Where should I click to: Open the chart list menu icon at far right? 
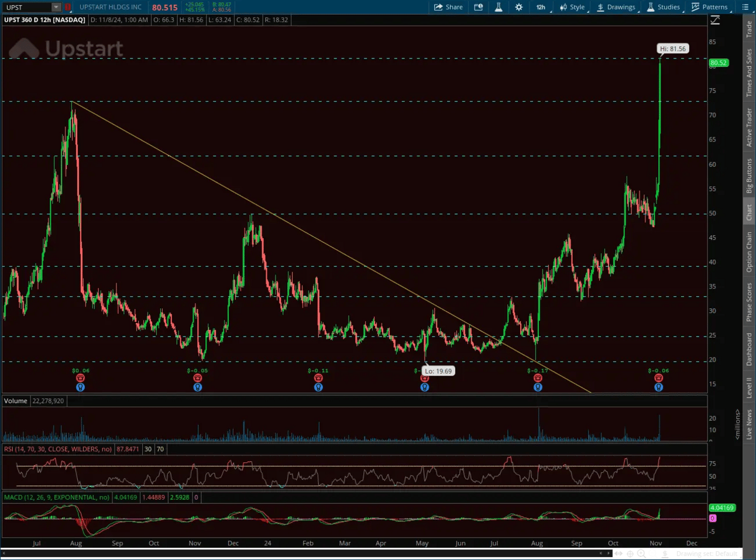[x=745, y=7]
